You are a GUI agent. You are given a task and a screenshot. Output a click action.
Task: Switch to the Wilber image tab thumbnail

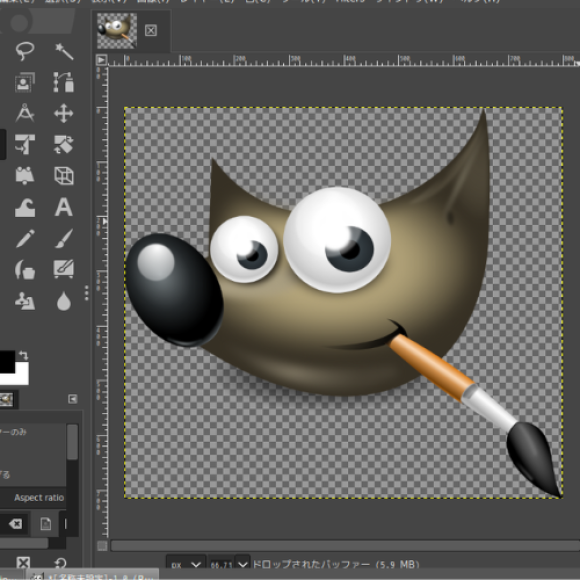(x=117, y=31)
